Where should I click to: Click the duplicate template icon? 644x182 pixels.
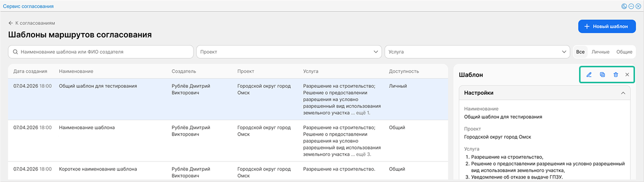602,75
